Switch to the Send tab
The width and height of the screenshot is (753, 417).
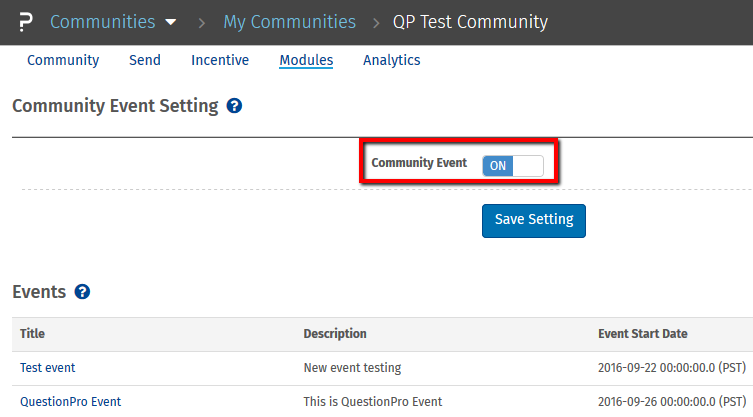pos(145,60)
